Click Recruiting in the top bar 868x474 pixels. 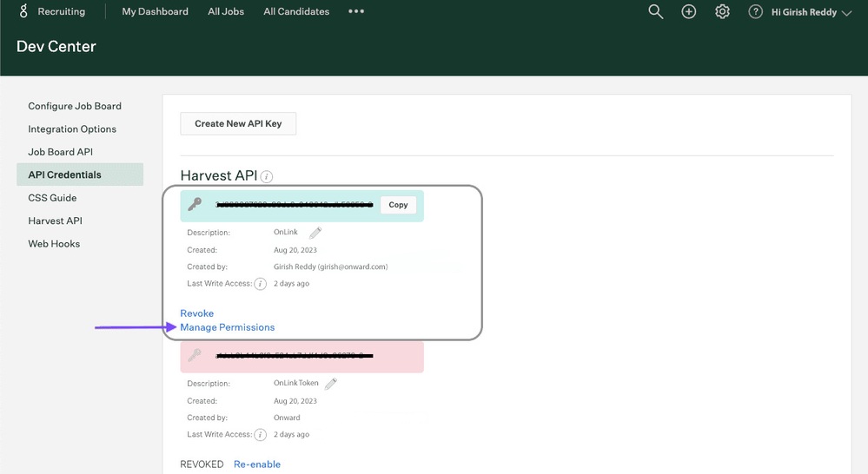coord(62,11)
